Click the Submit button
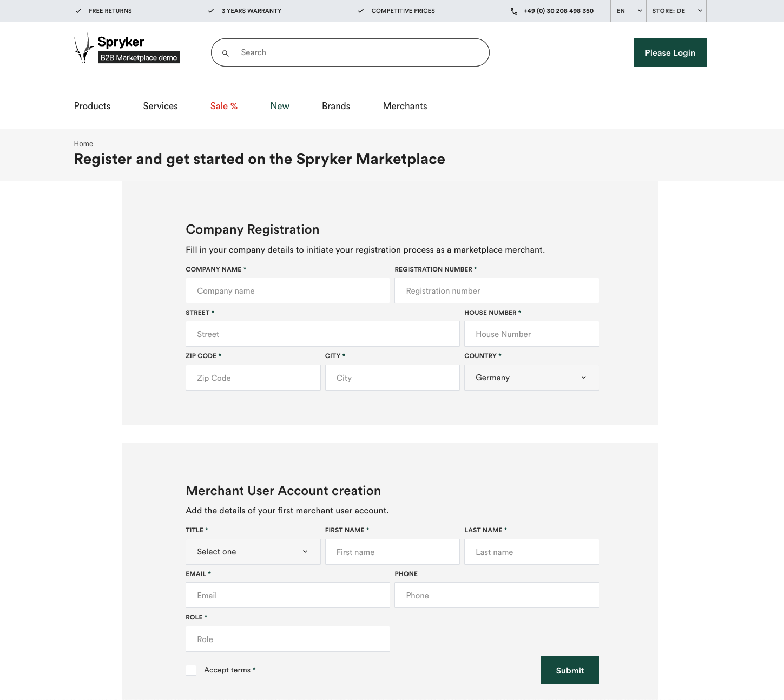Screen dimensions: 784x700 570,670
